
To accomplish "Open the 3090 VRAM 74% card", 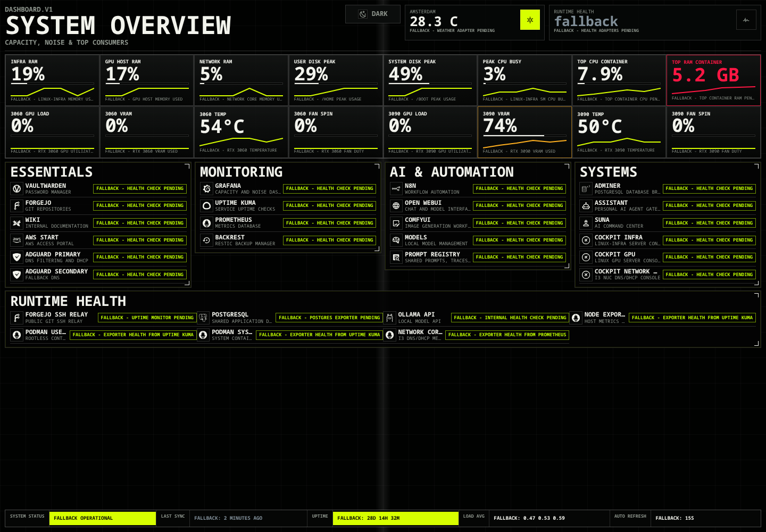I will tap(524, 132).
